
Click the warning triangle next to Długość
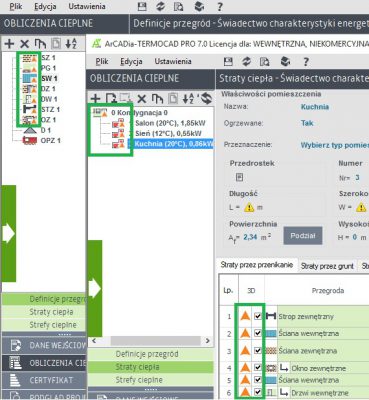click(x=249, y=208)
